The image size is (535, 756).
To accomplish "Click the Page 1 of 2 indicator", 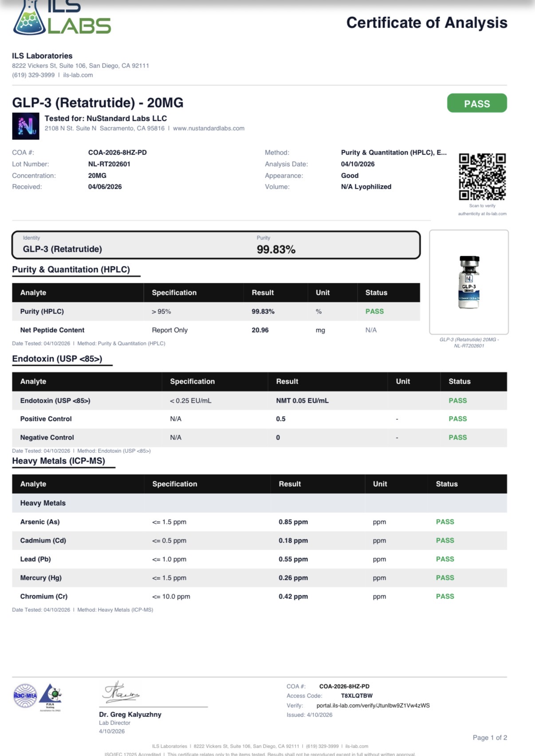I will click(490, 737).
